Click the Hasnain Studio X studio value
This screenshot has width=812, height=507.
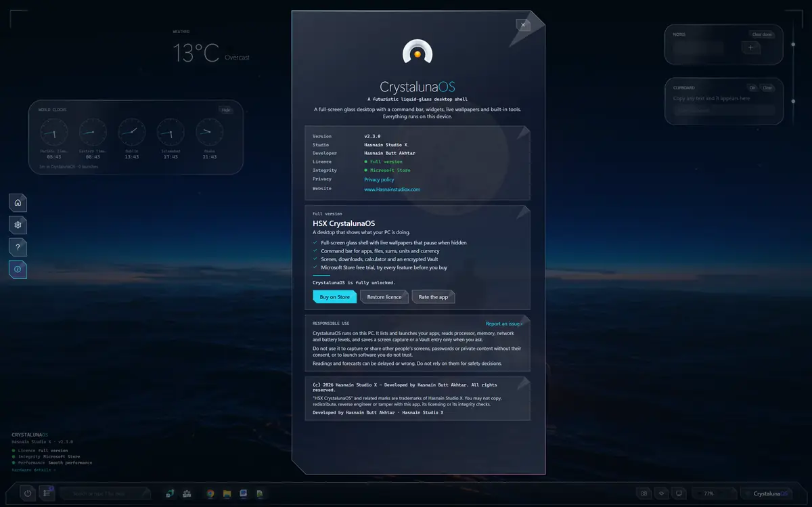[386, 145]
